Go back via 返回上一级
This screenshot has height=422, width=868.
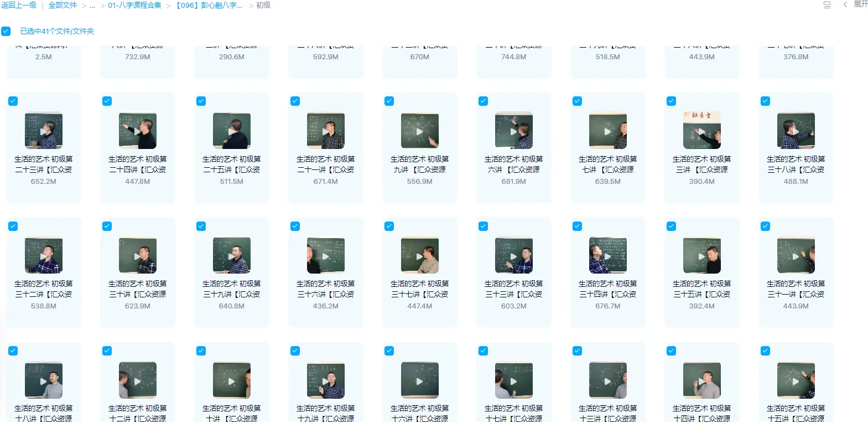tap(19, 5)
